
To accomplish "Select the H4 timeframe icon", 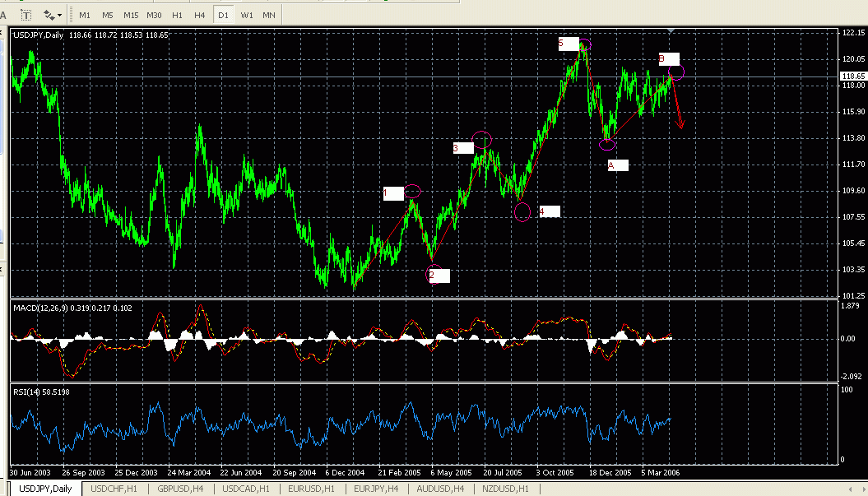I will pos(198,15).
